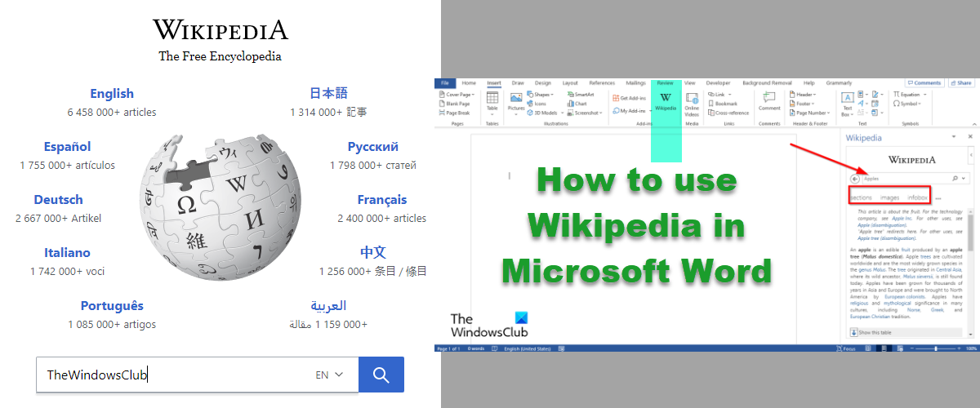Open the WordArt tool in Text group

pyautogui.click(x=860, y=104)
